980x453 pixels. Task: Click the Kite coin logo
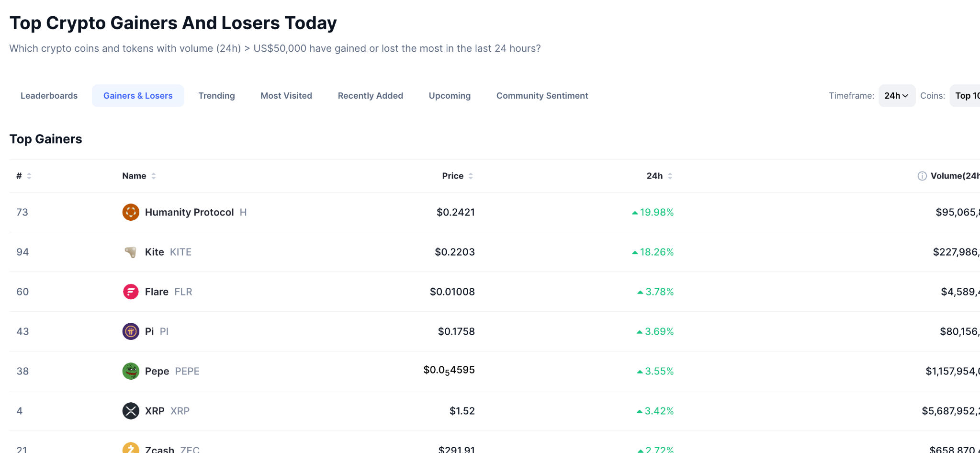(131, 252)
